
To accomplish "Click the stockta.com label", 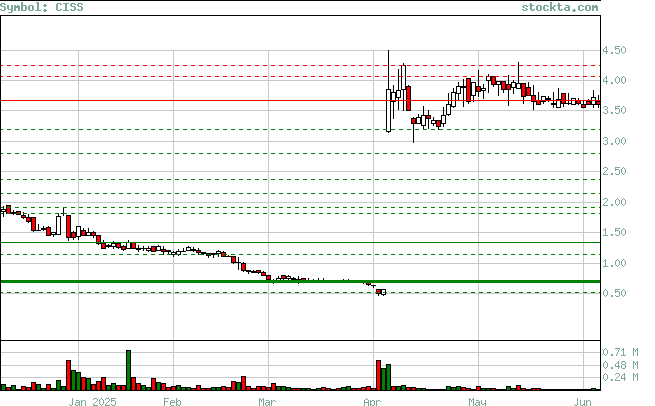I will point(559,7).
